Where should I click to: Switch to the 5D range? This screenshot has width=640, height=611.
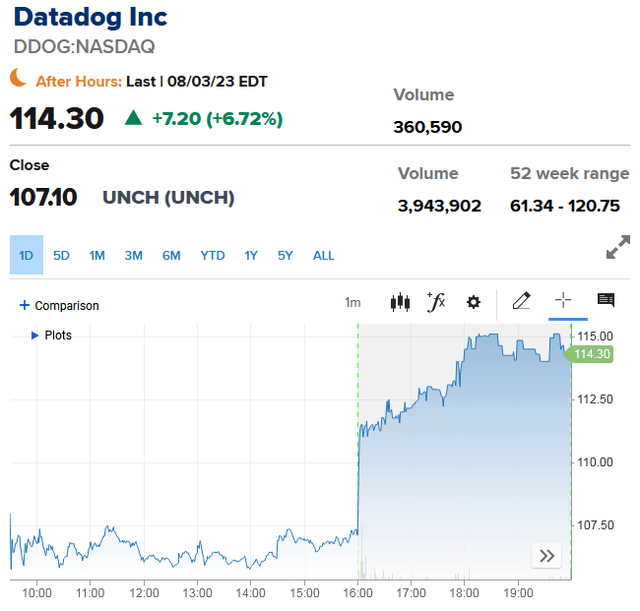tap(61, 255)
